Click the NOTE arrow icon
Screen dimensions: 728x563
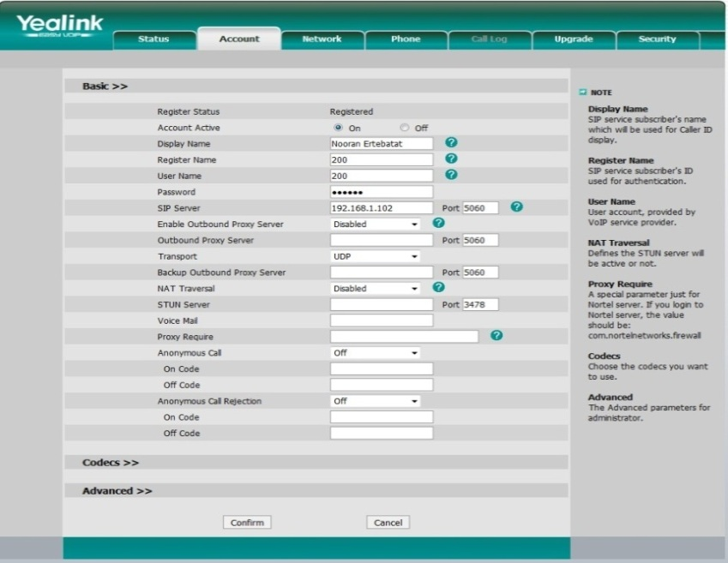583,93
